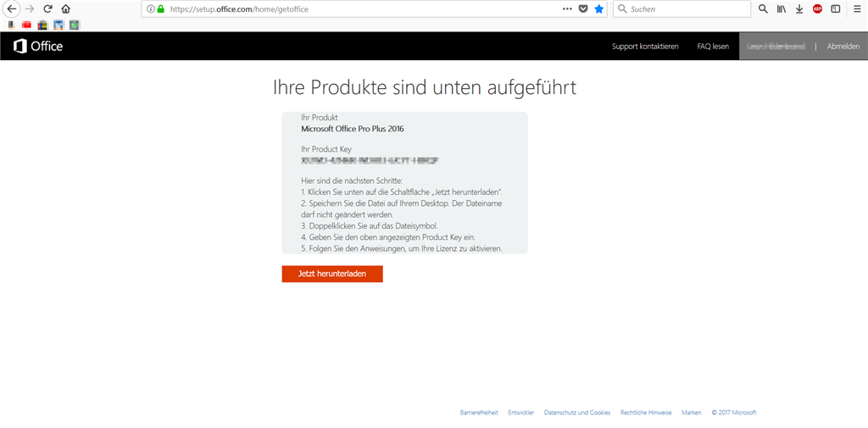Save the page to Pocket
868x428 pixels.
coord(583,8)
